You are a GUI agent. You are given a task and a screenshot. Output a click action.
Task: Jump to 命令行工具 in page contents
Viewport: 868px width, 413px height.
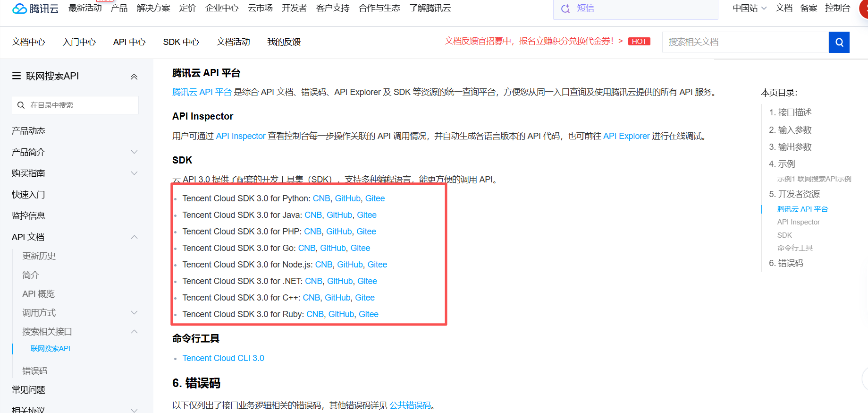pos(795,248)
